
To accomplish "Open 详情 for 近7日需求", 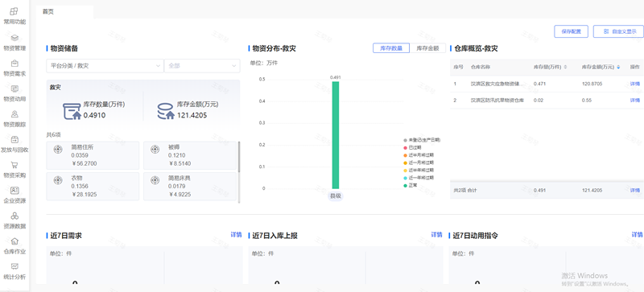I will (236, 235).
